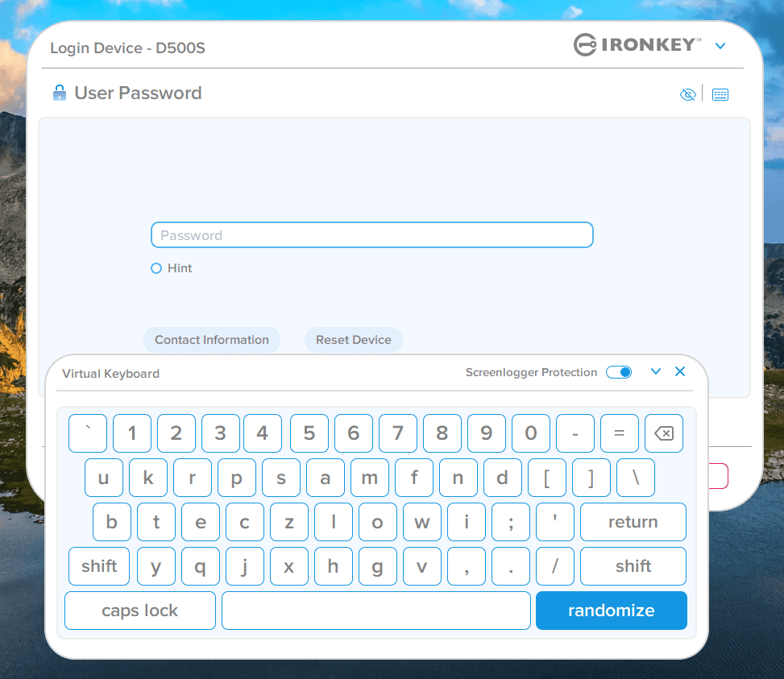This screenshot has height=679, width=784.
Task: Tap the number 6 key
Action: click(354, 433)
